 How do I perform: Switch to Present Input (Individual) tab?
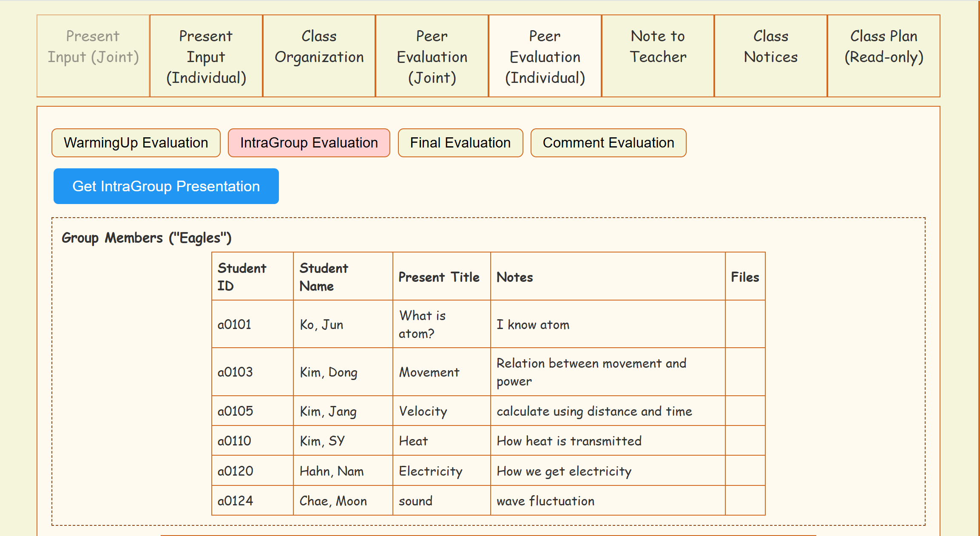click(x=206, y=56)
